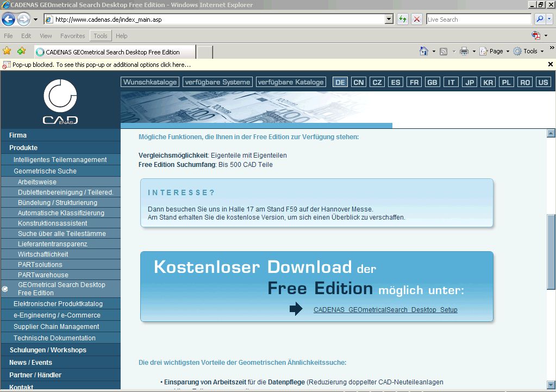The height and width of the screenshot is (392, 556).
Task: Click the PDF toolbar icon
Action: coord(536,35)
